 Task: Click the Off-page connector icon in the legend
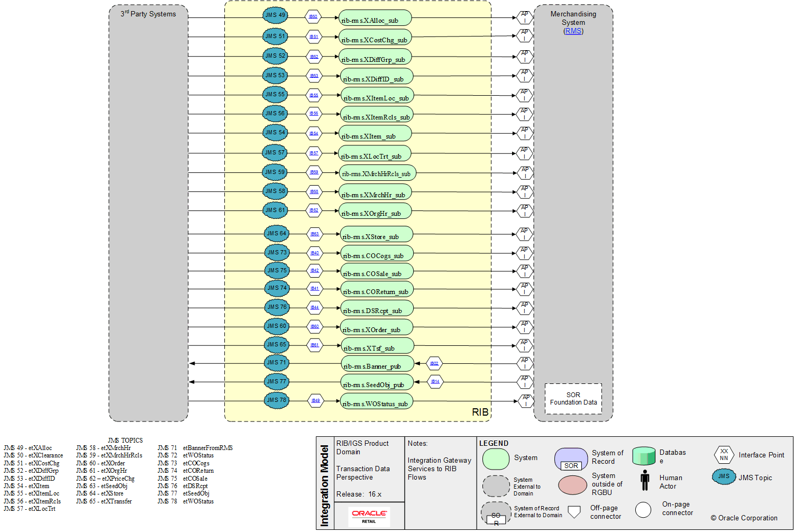pyautogui.click(x=574, y=510)
